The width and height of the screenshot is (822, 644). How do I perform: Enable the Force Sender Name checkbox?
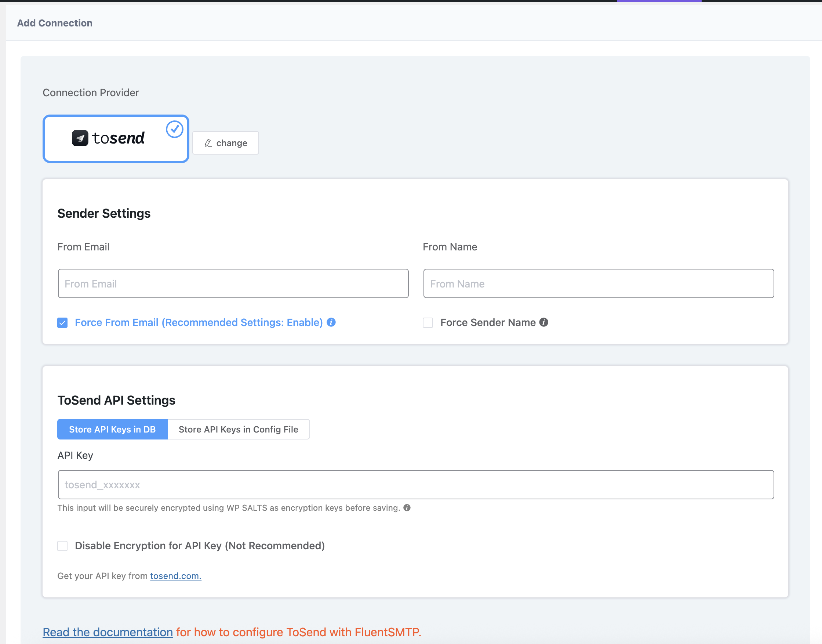pyautogui.click(x=428, y=323)
